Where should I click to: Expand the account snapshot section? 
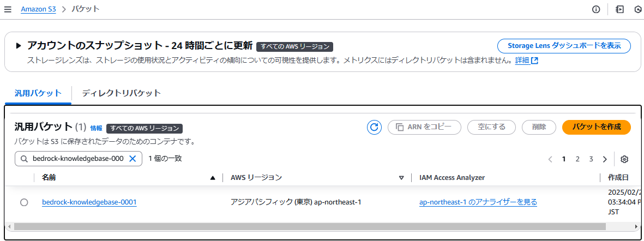pyautogui.click(x=18, y=46)
